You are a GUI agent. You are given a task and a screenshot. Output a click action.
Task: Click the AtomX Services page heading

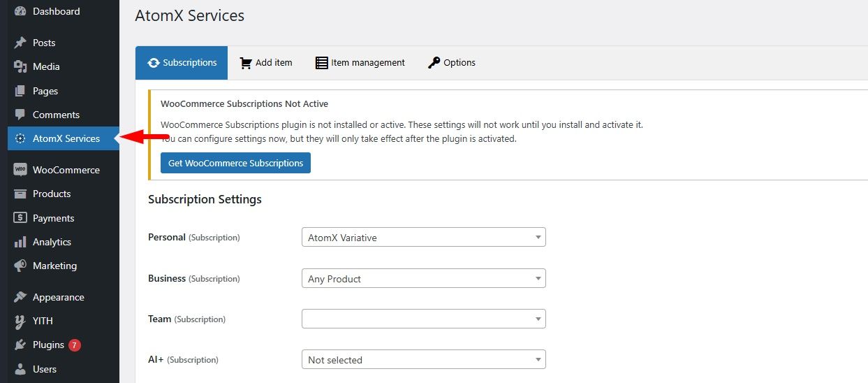click(x=189, y=15)
